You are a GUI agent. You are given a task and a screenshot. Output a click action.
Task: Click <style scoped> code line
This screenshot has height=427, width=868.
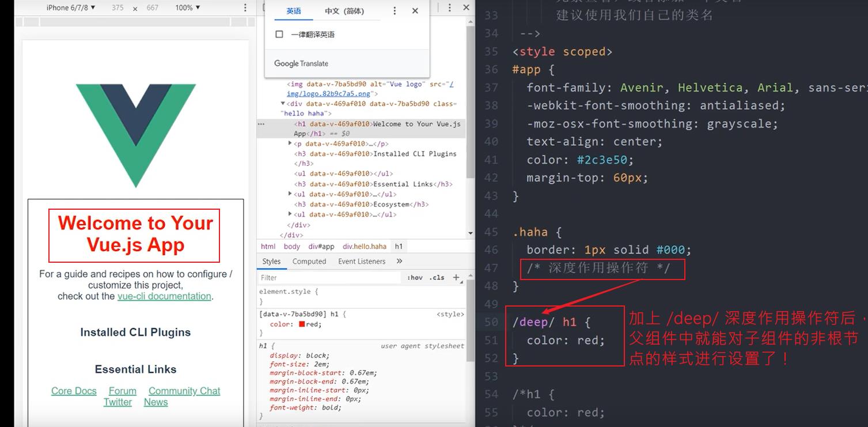click(562, 52)
